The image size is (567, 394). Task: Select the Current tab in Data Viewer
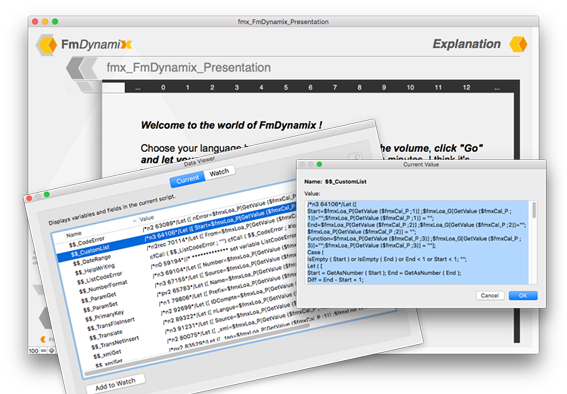pos(188,179)
